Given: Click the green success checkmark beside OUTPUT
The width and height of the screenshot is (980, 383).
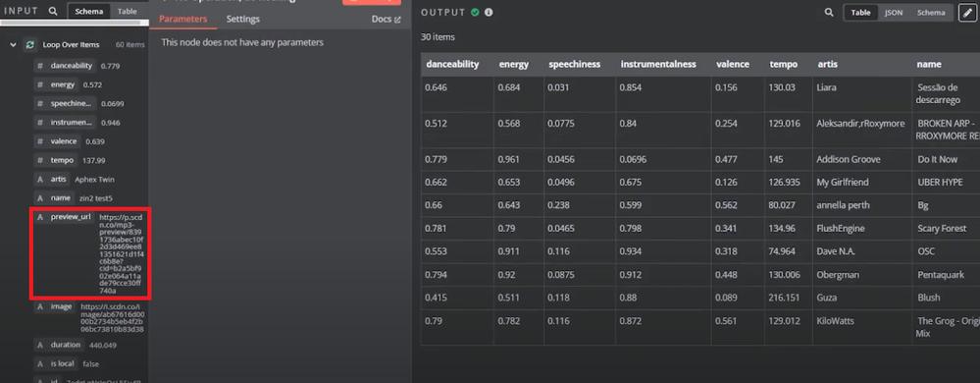Looking at the screenshot, I should tap(475, 12).
